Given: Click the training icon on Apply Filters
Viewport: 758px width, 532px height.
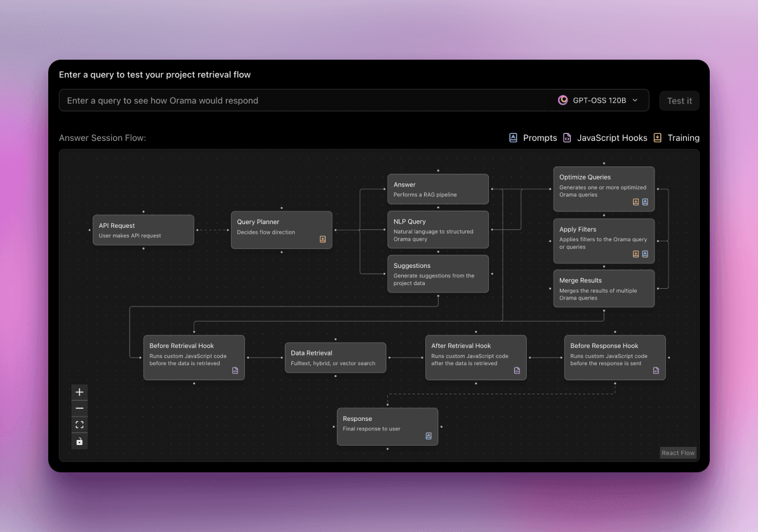Looking at the screenshot, I should 635,254.
